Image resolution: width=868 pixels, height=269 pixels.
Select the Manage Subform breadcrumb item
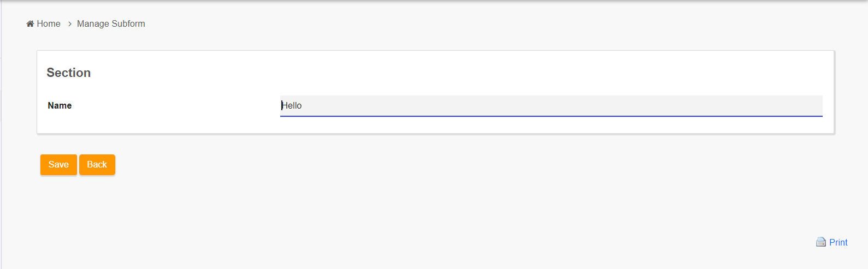pos(111,24)
